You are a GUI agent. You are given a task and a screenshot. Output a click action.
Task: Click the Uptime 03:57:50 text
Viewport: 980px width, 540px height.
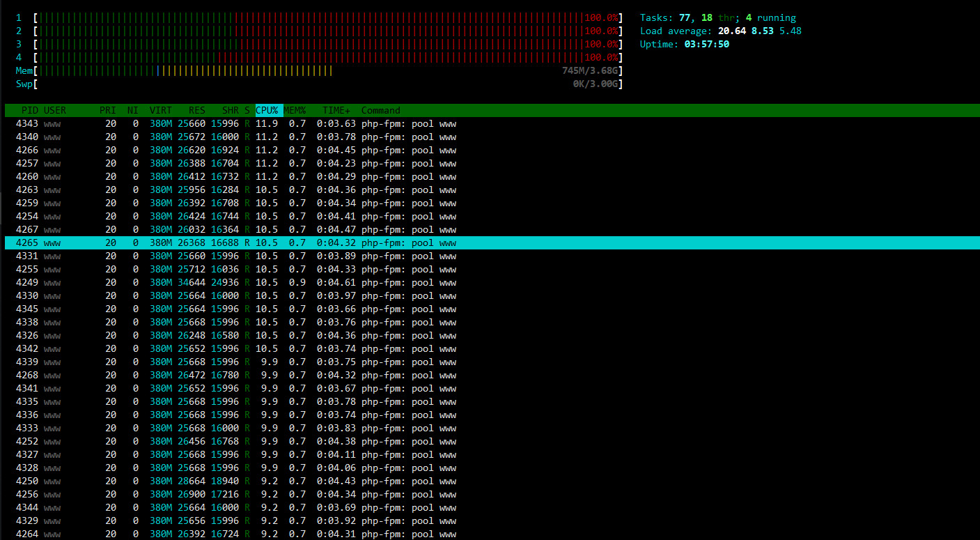(x=685, y=44)
